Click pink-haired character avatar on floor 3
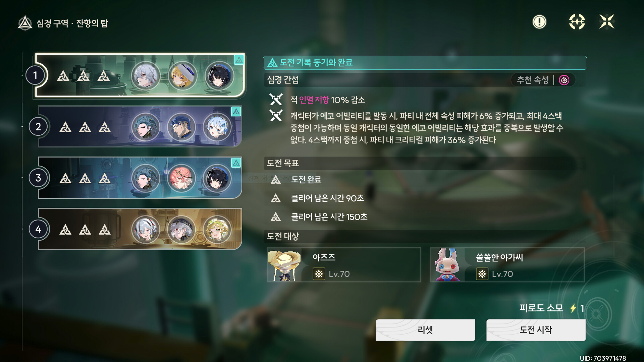The height and width of the screenshot is (362, 644). click(x=181, y=178)
